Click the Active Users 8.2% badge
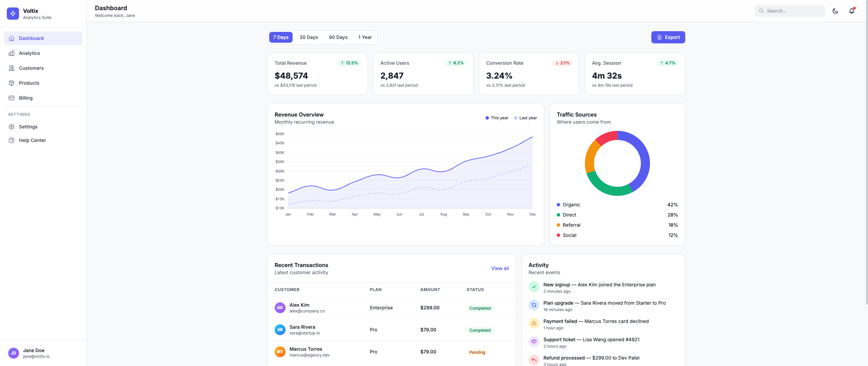This screenshot has height=366, width=868. 456,63
